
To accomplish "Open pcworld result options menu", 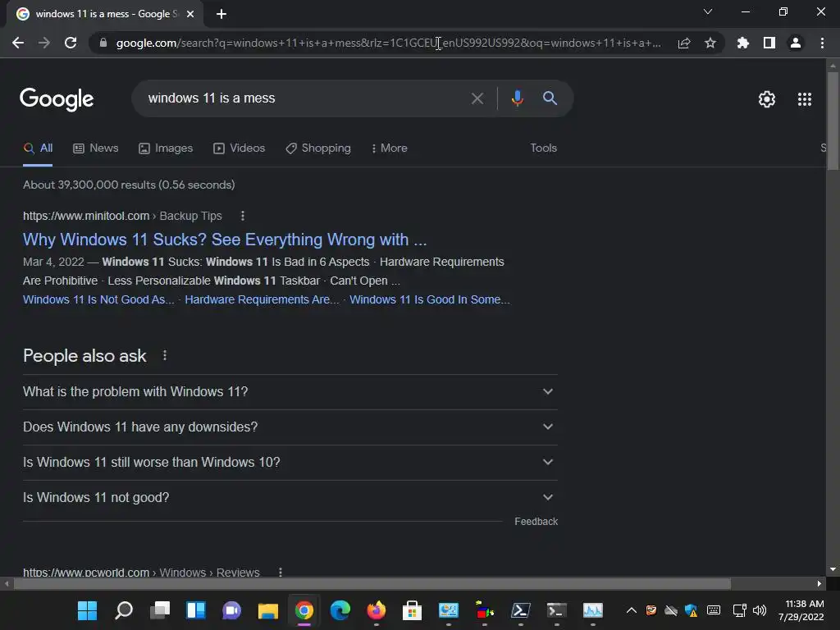I will coord(281,572).
